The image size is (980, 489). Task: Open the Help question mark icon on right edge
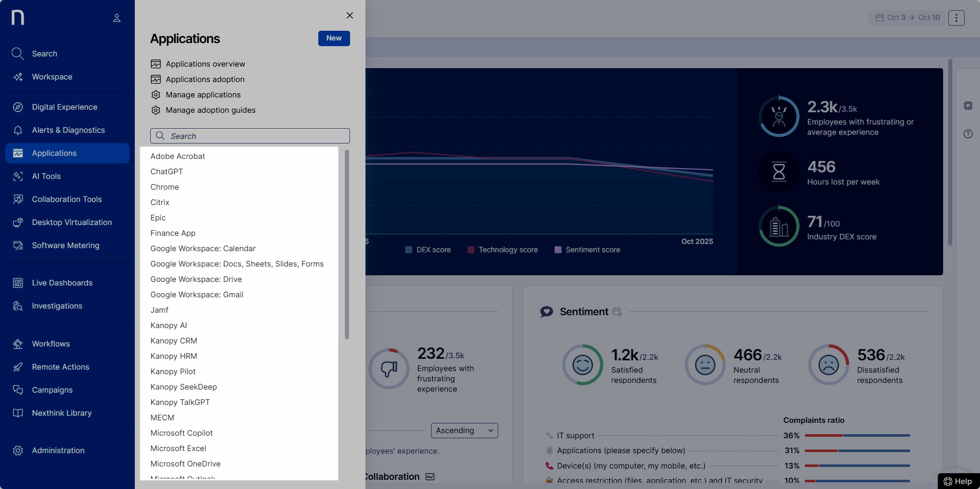pos(968,134)
